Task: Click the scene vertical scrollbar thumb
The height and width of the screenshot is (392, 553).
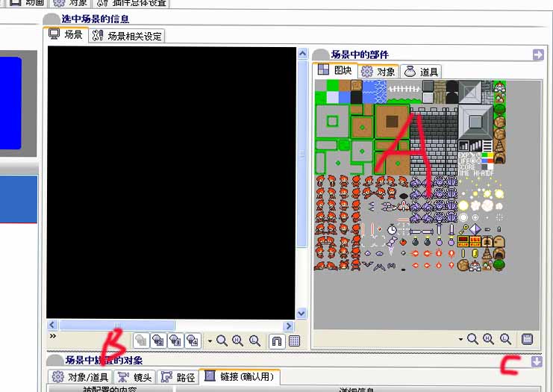Action: [x=302, y=154]
